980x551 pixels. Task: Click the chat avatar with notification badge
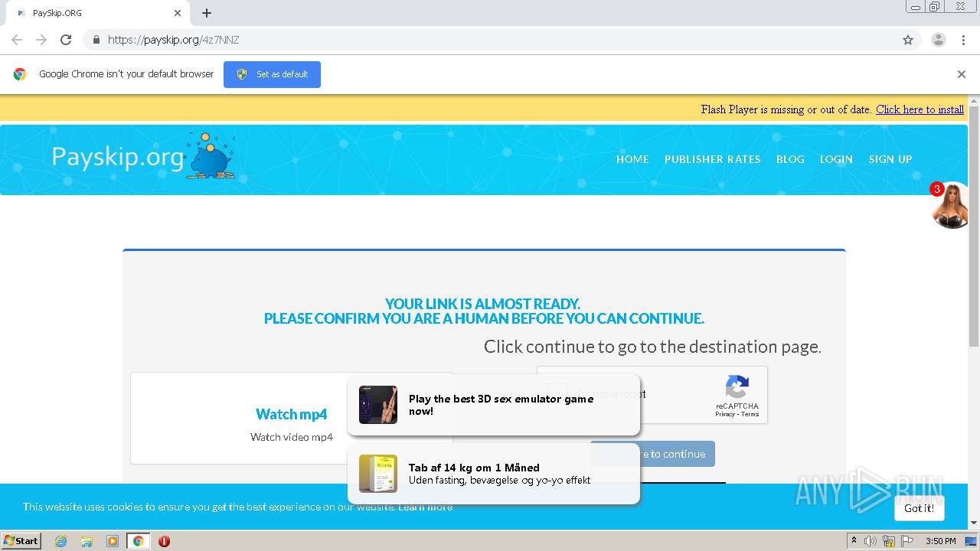coord(950,205)
